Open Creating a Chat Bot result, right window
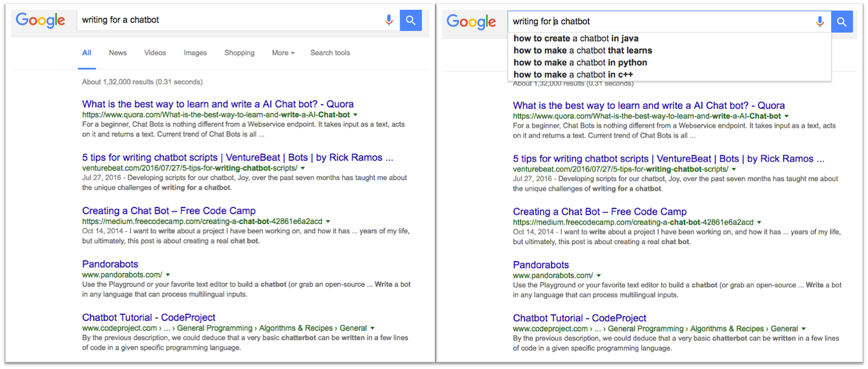 pyautogui.click(x=600, y=212)
